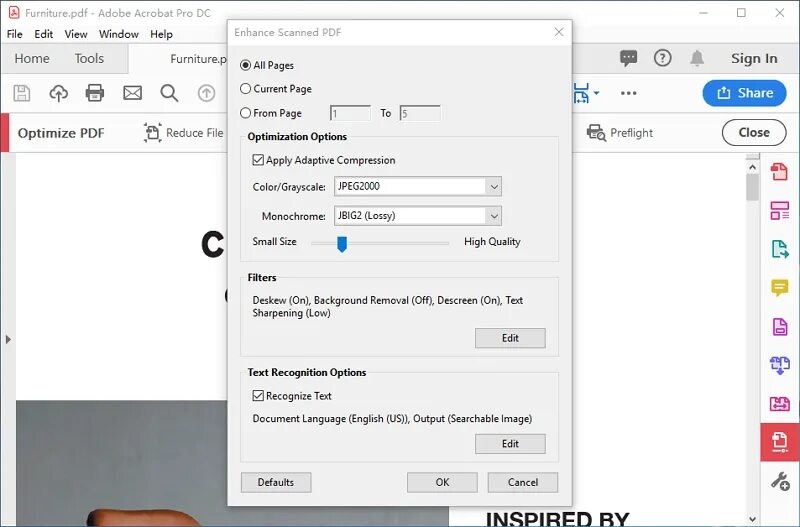Open the Monochrome JBIG2 (Lossy) dropdown
This screenshot has height=527, width=800.
418,216
